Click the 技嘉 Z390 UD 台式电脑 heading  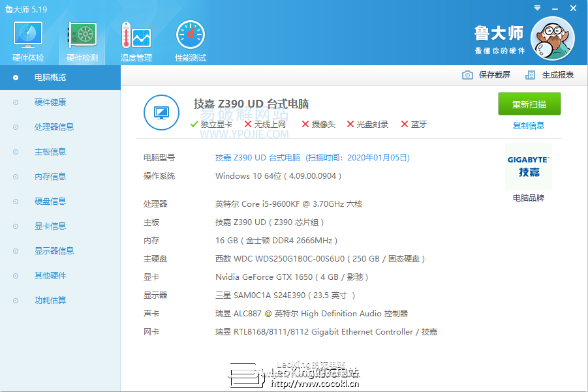click(x=251, y=104)
